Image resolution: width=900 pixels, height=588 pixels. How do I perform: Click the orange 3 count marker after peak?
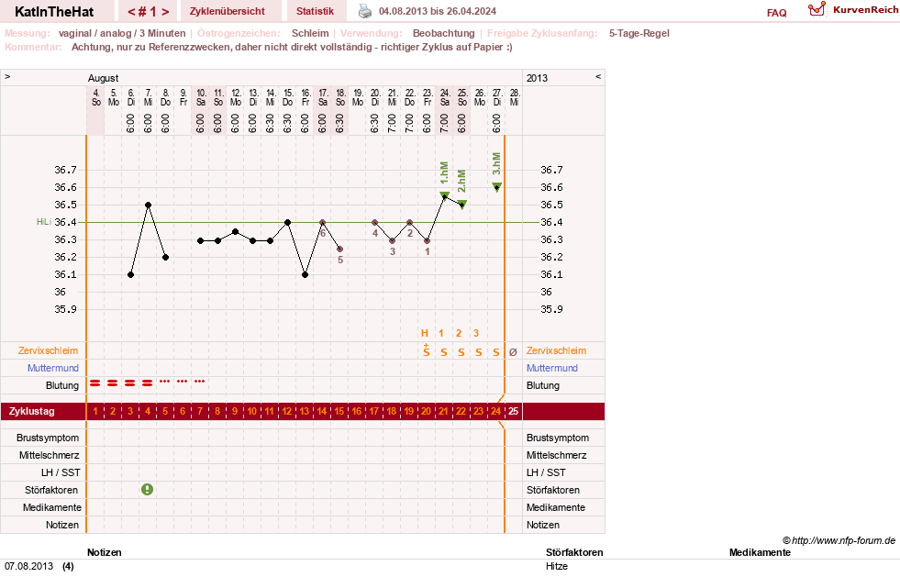(x=476, y=333)
